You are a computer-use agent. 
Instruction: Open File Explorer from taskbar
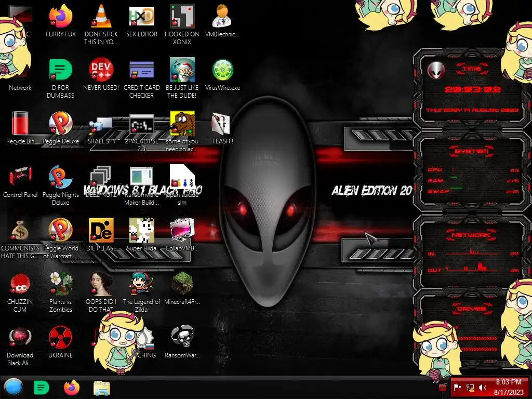[x=102, y=388]
